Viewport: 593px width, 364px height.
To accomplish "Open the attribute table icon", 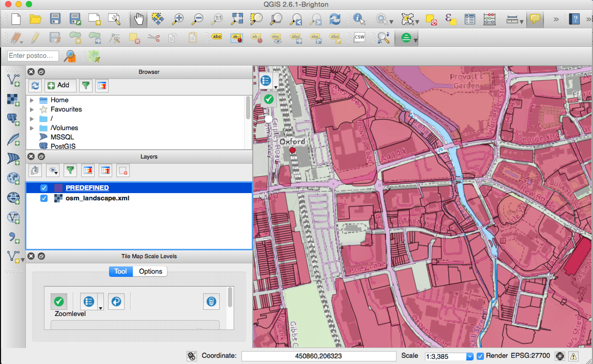I will tap(470, 19).
